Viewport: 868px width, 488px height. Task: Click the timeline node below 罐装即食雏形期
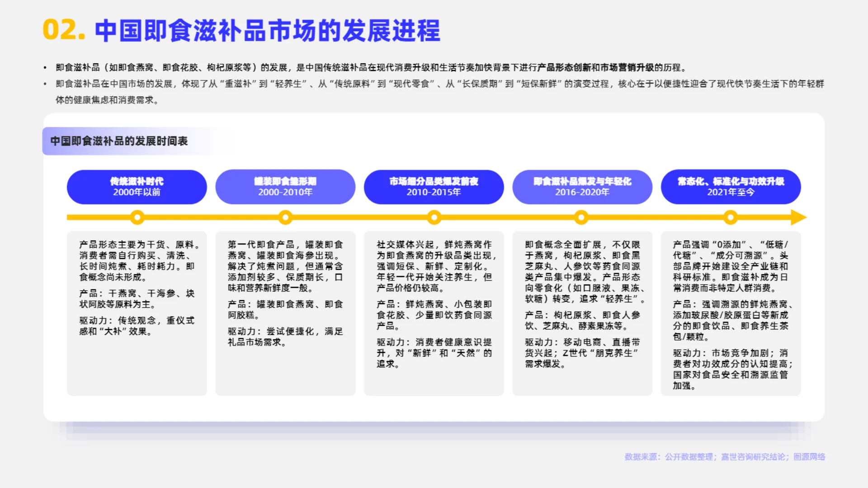click(x=285, y=217)
